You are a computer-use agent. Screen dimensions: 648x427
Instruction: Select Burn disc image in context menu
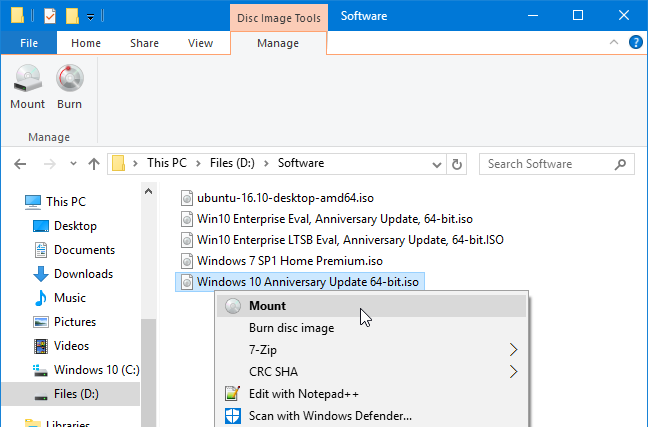pyautogui.click(x=291, y=328)
